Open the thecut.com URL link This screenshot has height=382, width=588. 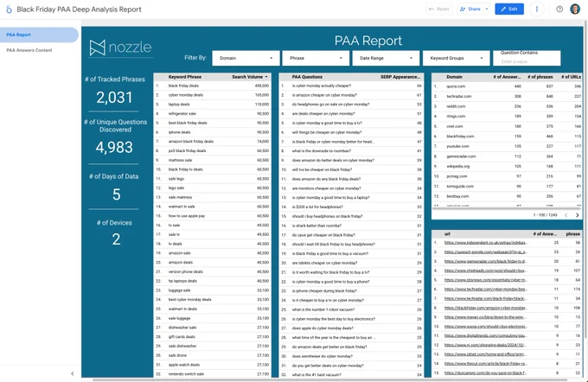[x=486, y=364]
